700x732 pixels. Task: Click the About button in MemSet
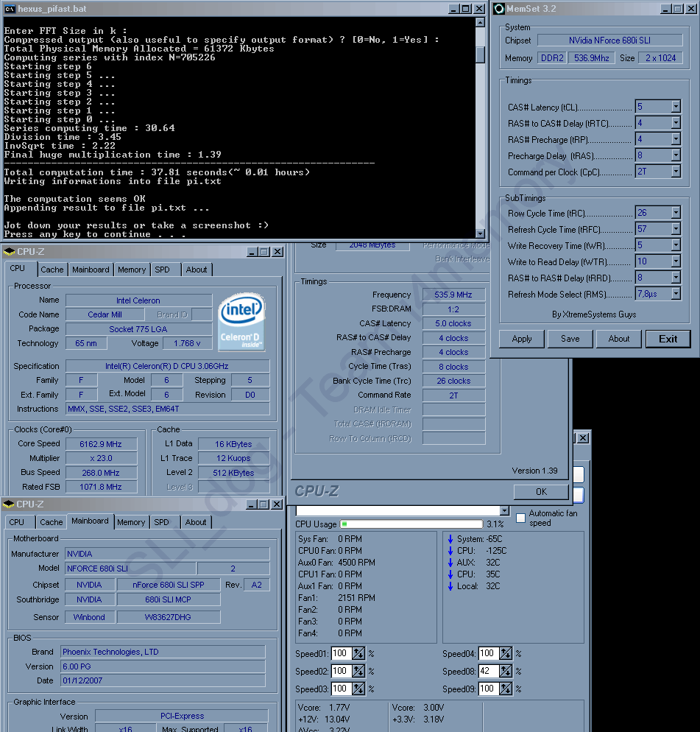coord(619,339)
